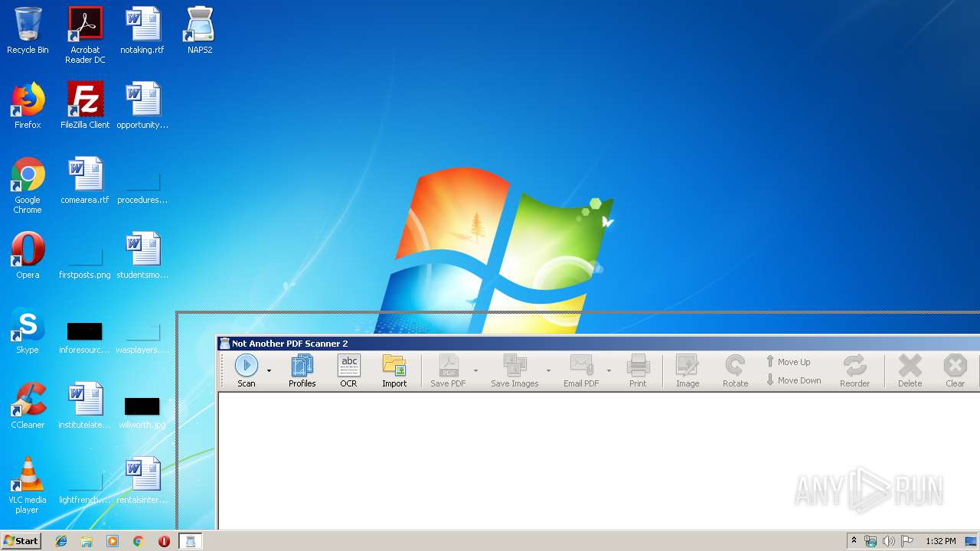Expand the Save PDF dropdown arrow
980x551 pixels.
tap(475, 371)
